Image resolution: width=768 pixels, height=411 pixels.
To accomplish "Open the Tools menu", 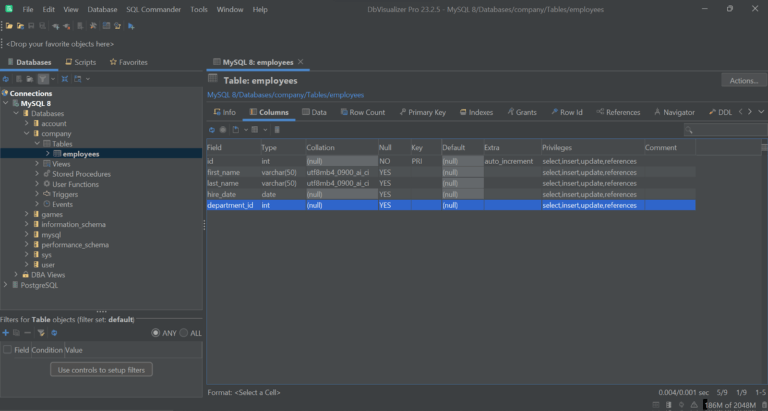I will tap(199, 9).
